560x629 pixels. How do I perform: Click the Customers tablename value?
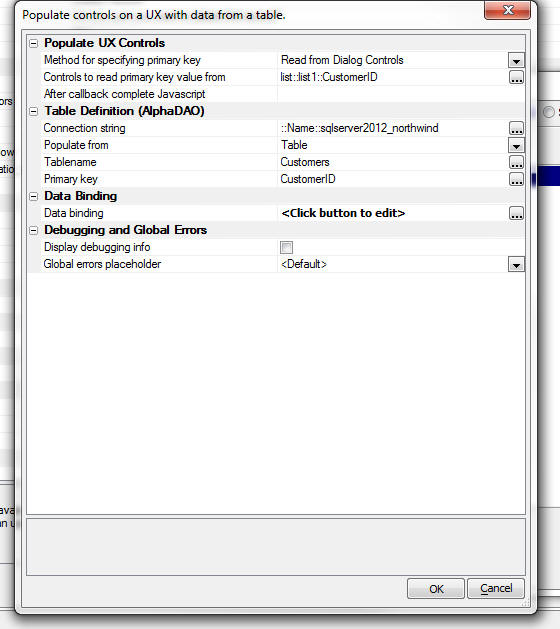[x=305, y=162]
